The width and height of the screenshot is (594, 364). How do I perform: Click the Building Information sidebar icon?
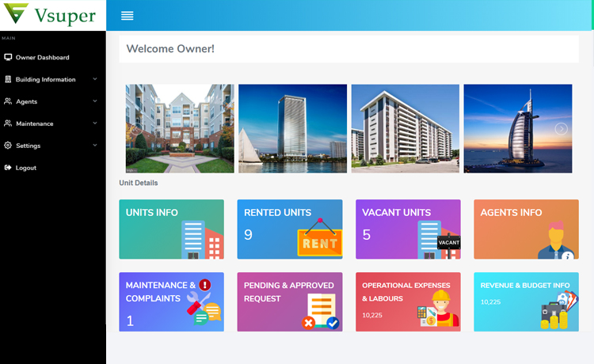8,80
